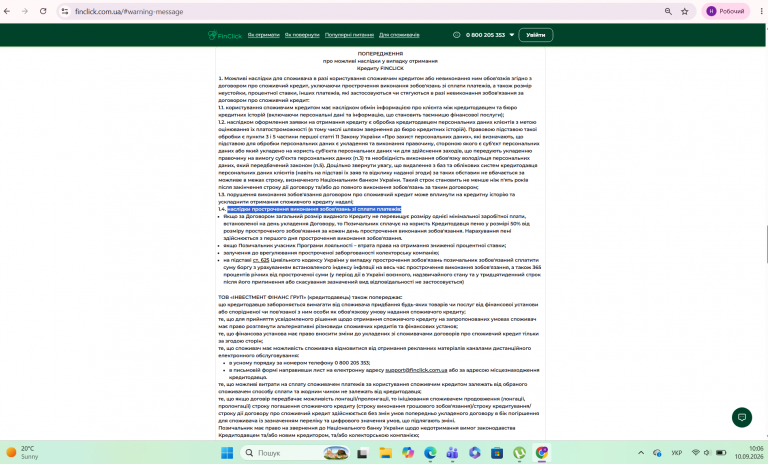Open Copilot from the taskbar
Viewport: 768px width, 464px height.
point(408,453)
